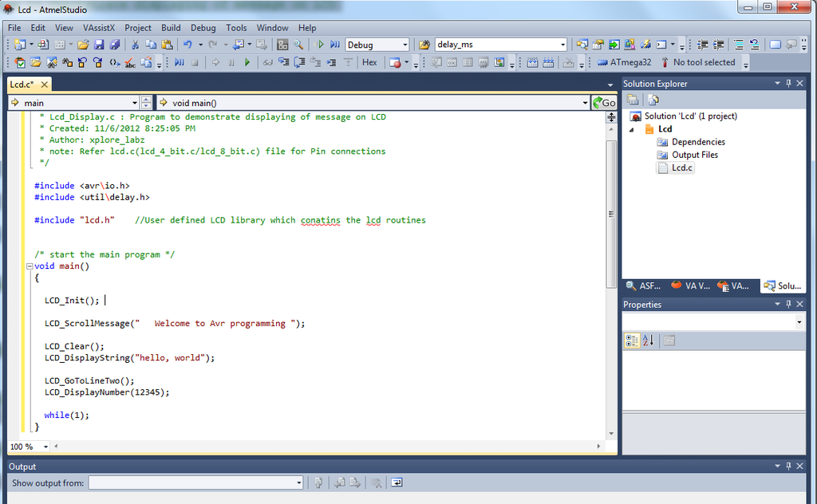Click the No tool selected button

697,62
